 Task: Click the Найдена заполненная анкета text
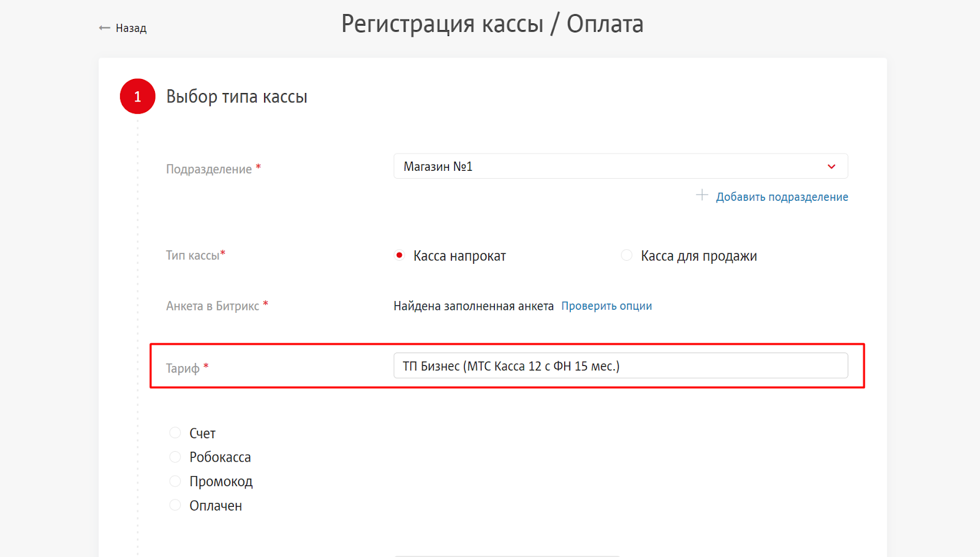(x=473, y=306)
